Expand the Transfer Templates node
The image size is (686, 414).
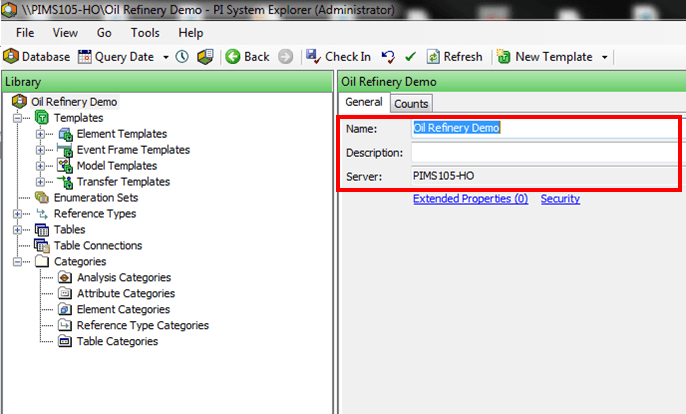tap(40, 182)
